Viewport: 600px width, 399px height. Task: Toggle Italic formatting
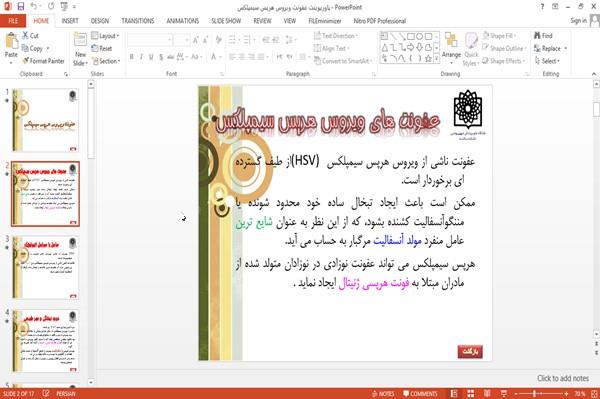point(141,57)
